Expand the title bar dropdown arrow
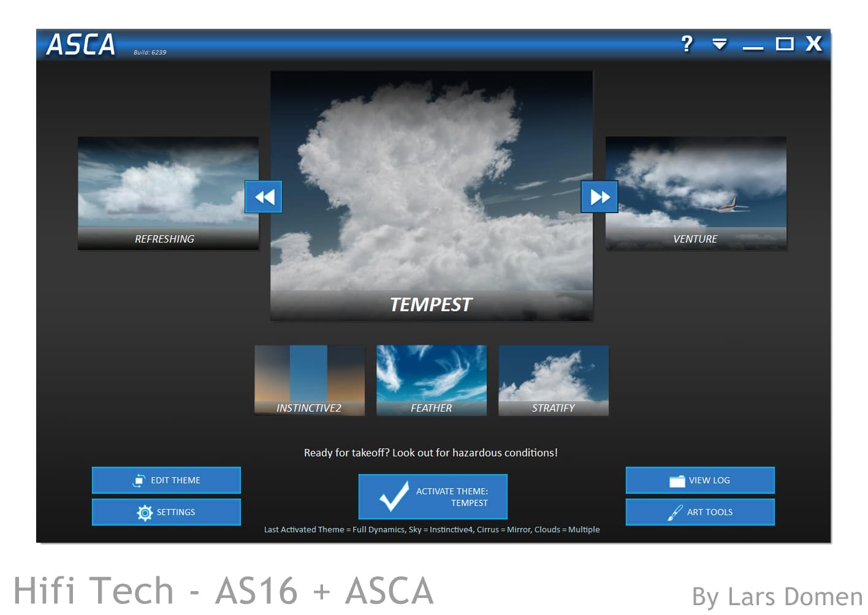Screen dimensions: 868x615 [x=719, y=43]
